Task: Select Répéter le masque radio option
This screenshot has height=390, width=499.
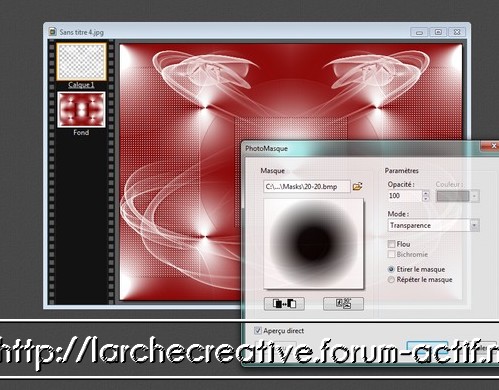Action: 391,280
